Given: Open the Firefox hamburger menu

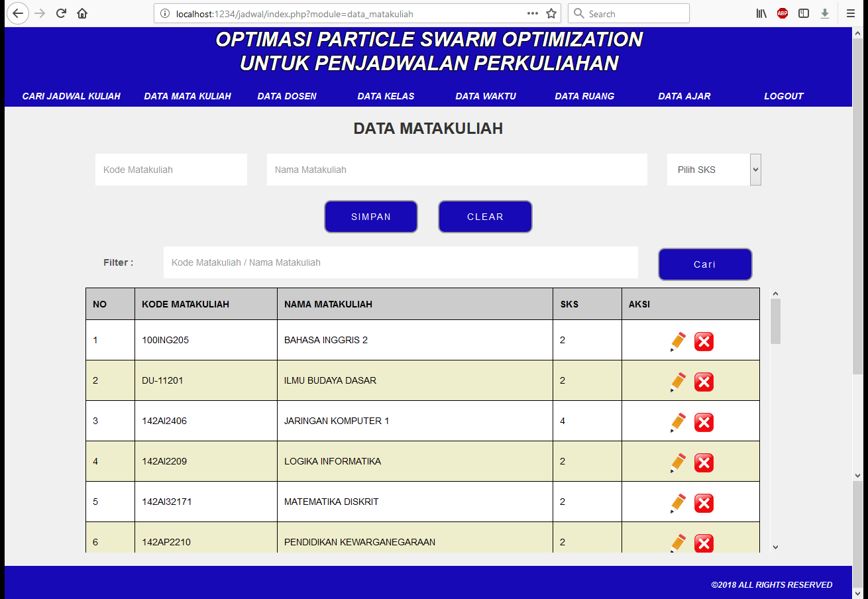Looking at the screenshot, I should (x=850, y=13).
